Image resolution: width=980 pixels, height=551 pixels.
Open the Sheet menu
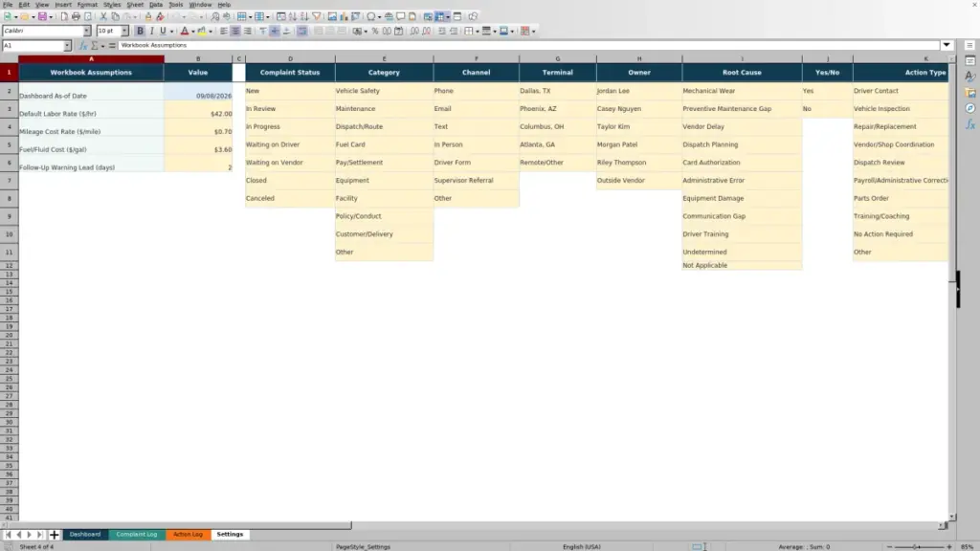[x=135, y=5]
